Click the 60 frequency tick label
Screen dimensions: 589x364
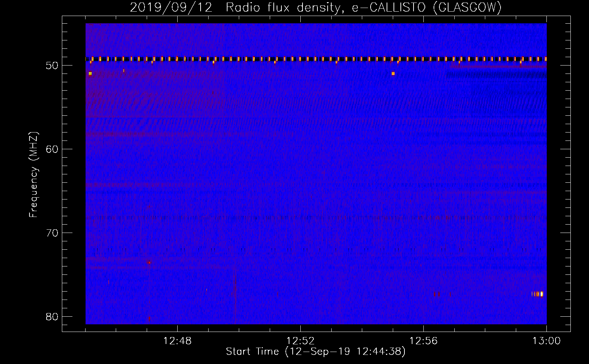tap(52, 149)
